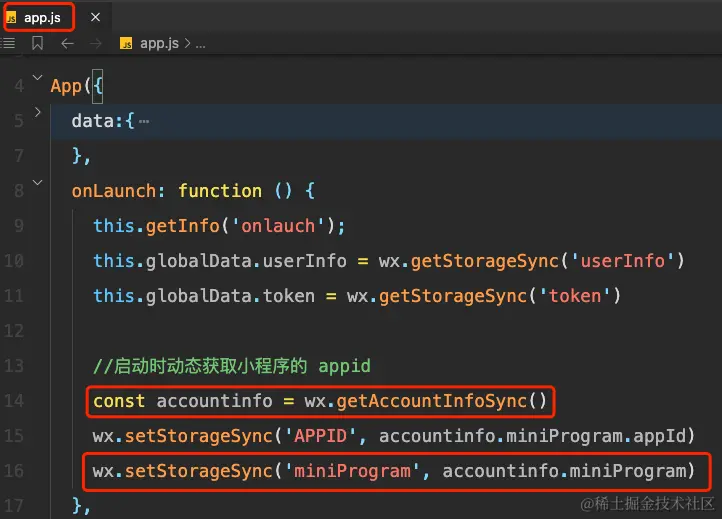Place cursor on 'onlauch' string
The height and width of the screenshot is (519, 722).
(279, 226)
